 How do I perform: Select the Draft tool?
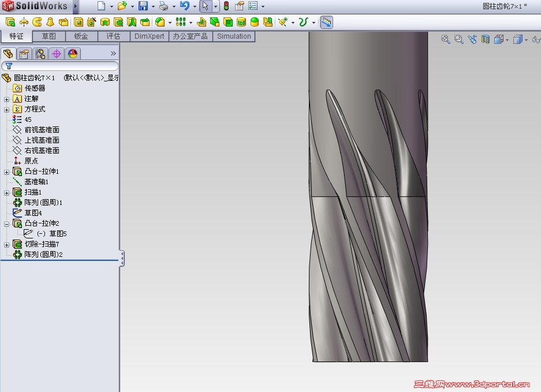pos(215,23)
